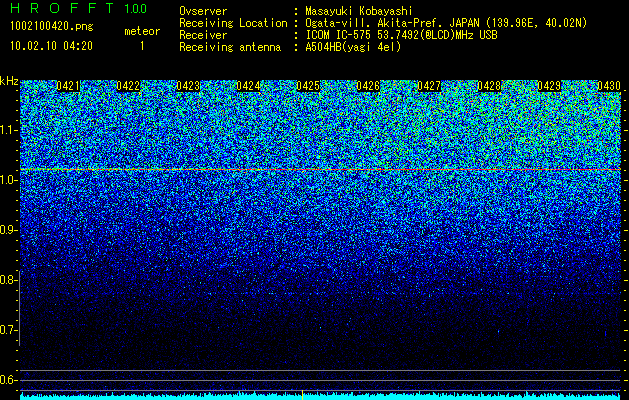
Task: Click the 0427 time marker
Action: point(429,86)
